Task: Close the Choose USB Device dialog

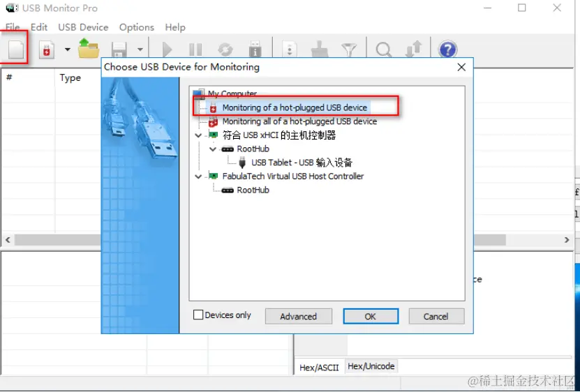Action: tap(461, 67)
